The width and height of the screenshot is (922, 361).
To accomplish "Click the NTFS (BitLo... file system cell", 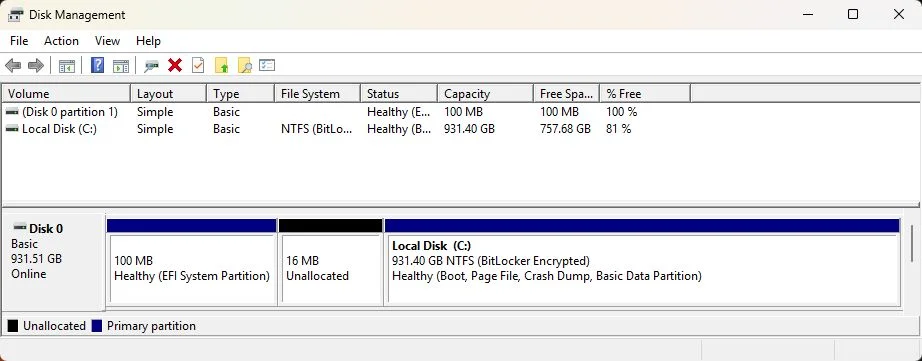I will pyautogui.click(x=316, y=129).
